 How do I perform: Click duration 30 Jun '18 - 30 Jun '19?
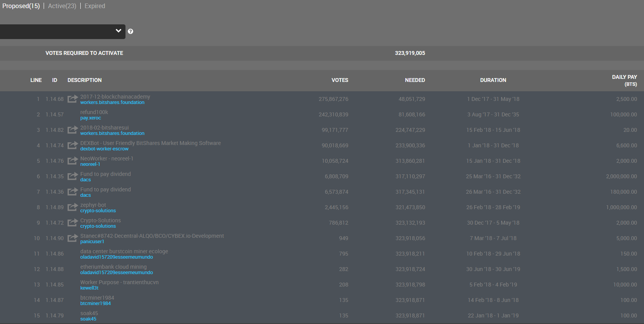tap(493, 269)
